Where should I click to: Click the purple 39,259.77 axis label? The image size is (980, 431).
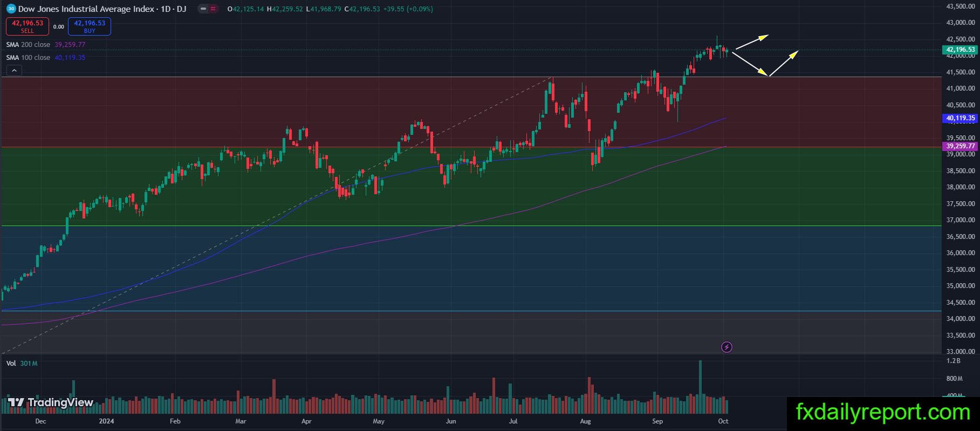(961, 146)
